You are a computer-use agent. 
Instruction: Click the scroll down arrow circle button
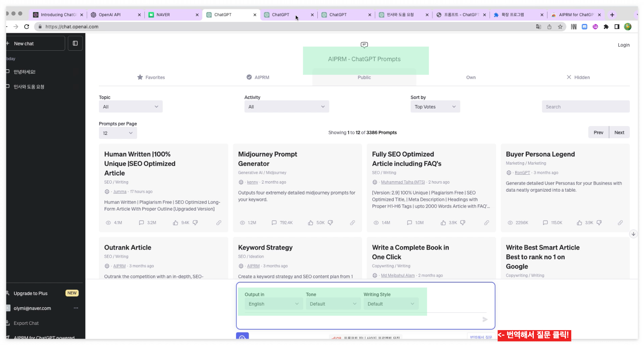point(633,234)
